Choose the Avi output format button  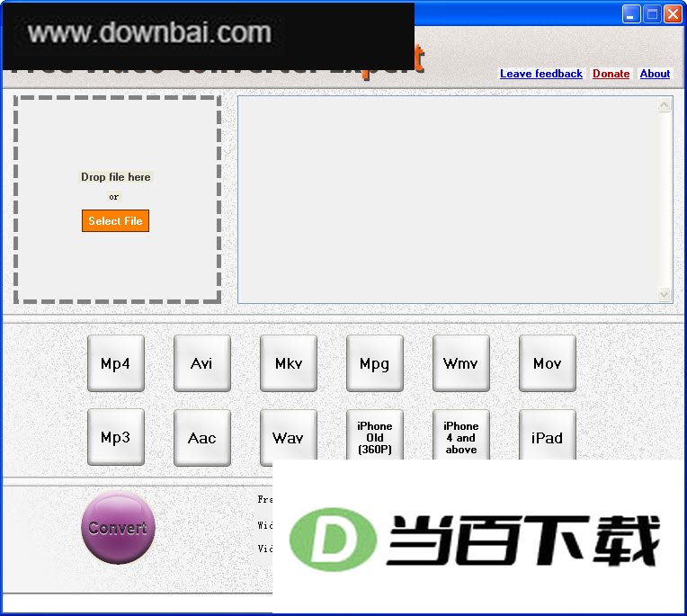pos(202,363)
